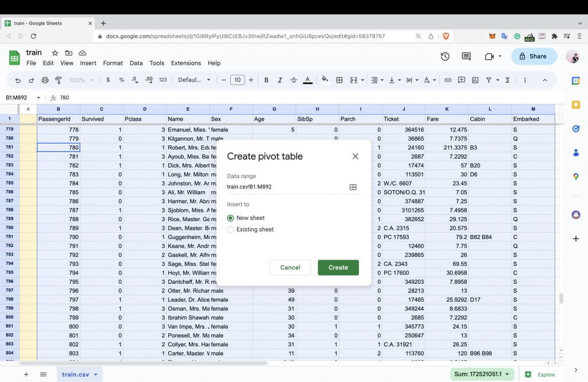Image resolution: width=588 pixels, height=382 pixels.
Task: Click the Get add-ons plus icon
Action: tap(576, 238)
